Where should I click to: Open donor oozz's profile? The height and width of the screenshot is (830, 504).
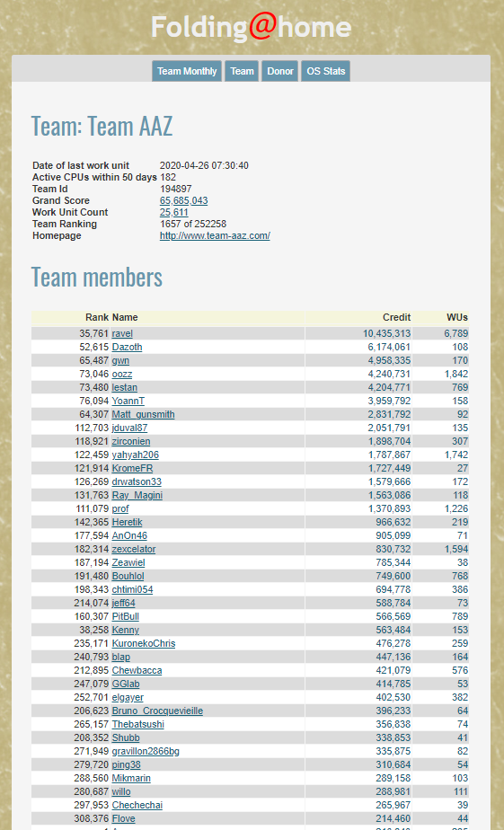[x=122, y=375]
